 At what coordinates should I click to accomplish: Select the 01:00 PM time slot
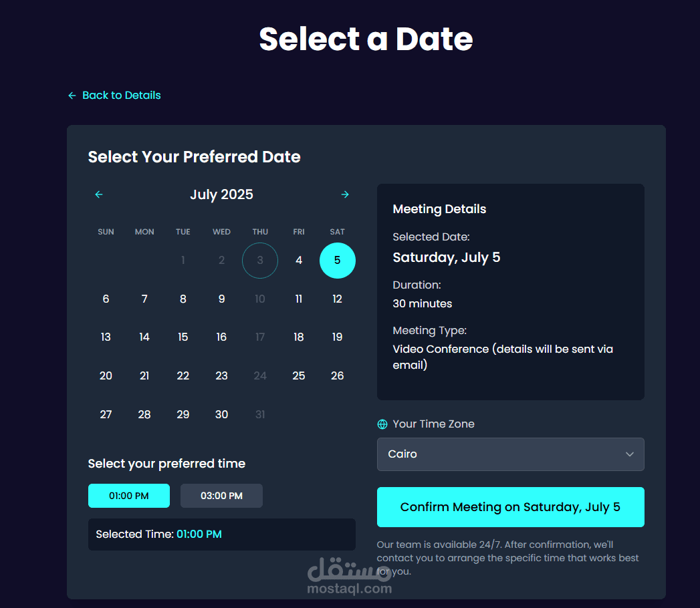(x=129, y=496)
